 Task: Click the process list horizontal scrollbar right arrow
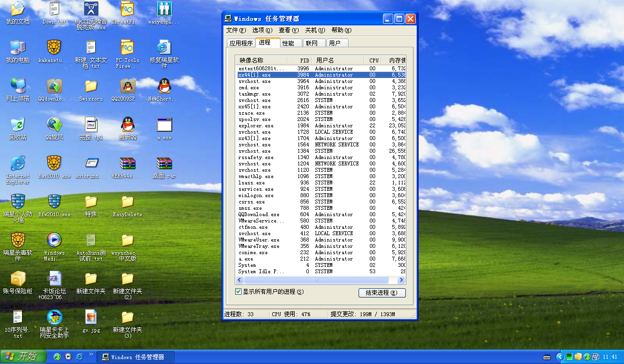[x=402, y=280]
